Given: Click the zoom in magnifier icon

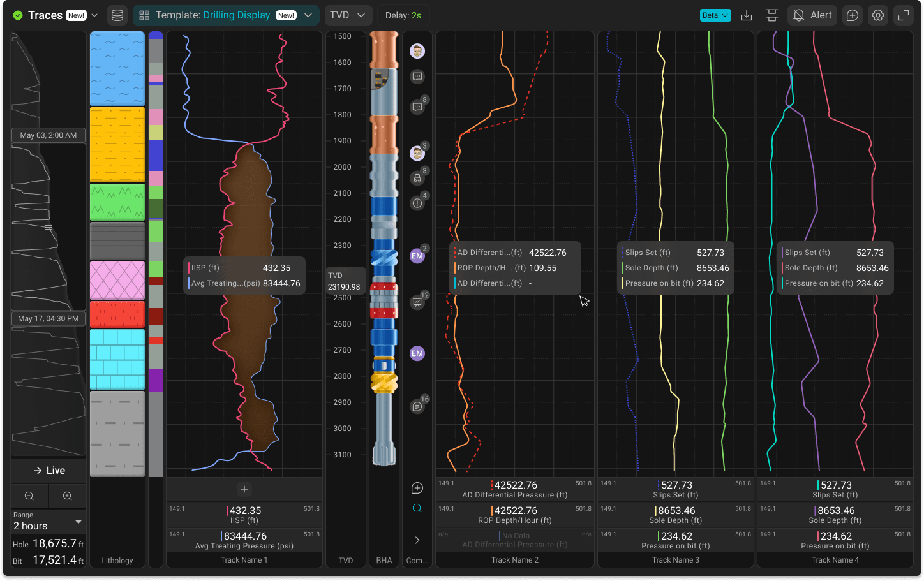Looking at the screenshot, I should (x=67, y=496).
